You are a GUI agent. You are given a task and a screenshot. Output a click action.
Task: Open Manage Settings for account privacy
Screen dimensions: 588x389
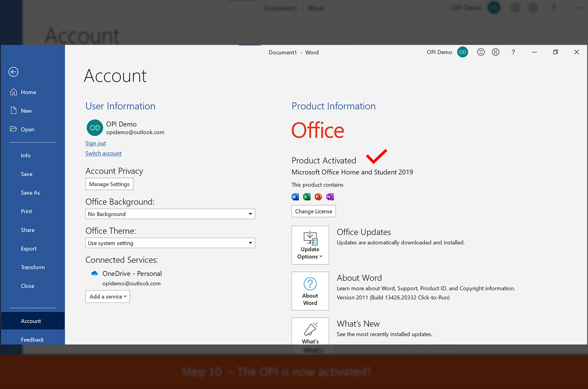click(x=109, y=184)
